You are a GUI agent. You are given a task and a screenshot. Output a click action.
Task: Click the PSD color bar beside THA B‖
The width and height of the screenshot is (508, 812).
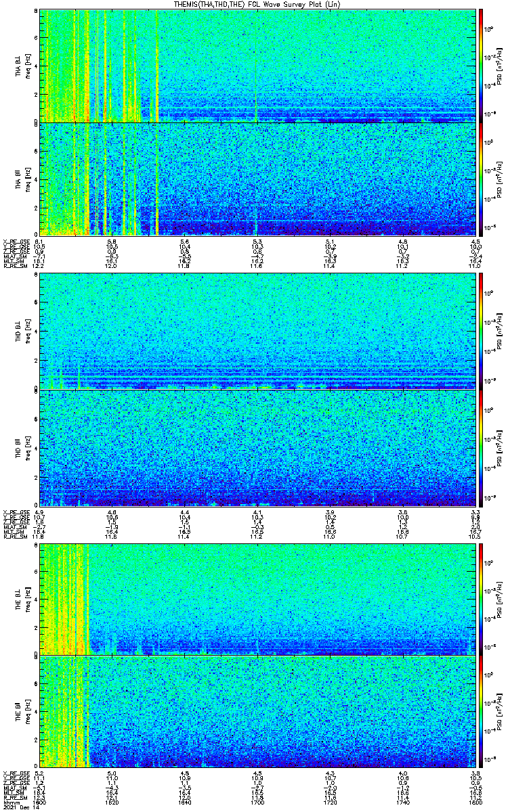tap(482, 179)
